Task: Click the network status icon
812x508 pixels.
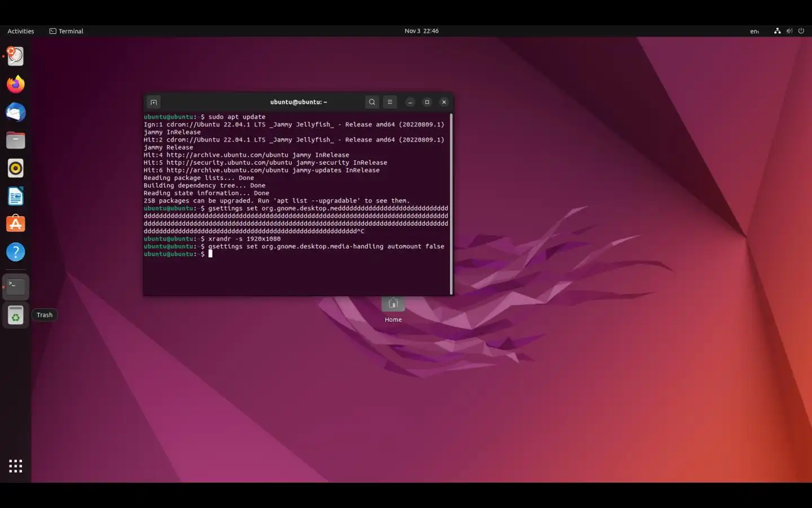Action: pos(778,31)
